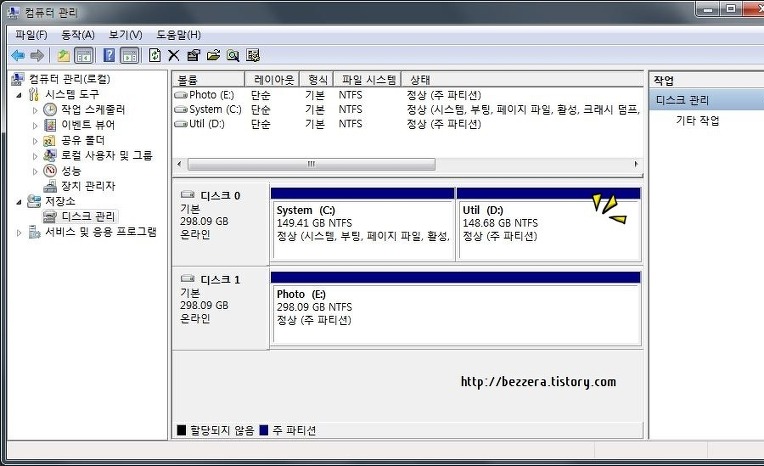Click the Forward arrow in toolbar
The height and width of the screenshot is (466, 764).
pos(37,56)
